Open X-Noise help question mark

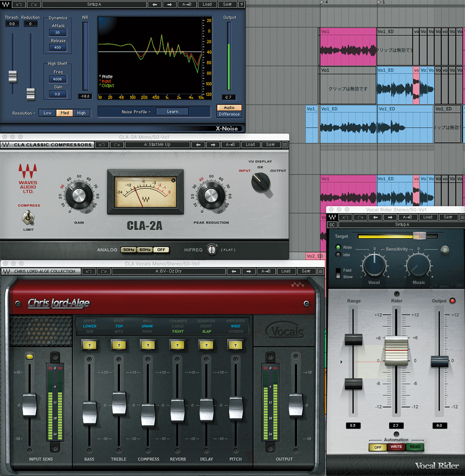241,5
